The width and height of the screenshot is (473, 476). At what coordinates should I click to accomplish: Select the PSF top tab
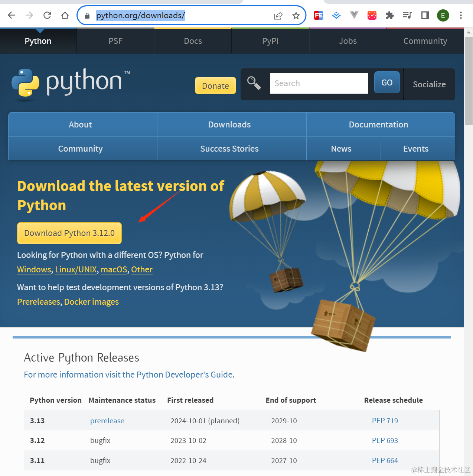(x=115, y=41)
